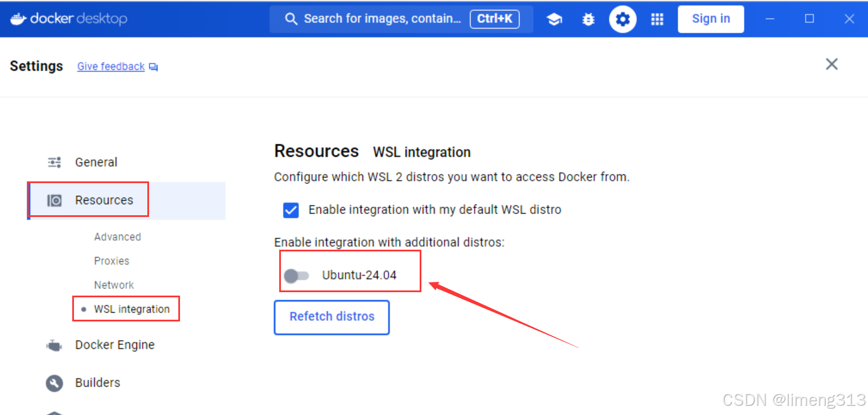
Task: Open the Docker Engine settings section
Action: (x=115, y=345)
